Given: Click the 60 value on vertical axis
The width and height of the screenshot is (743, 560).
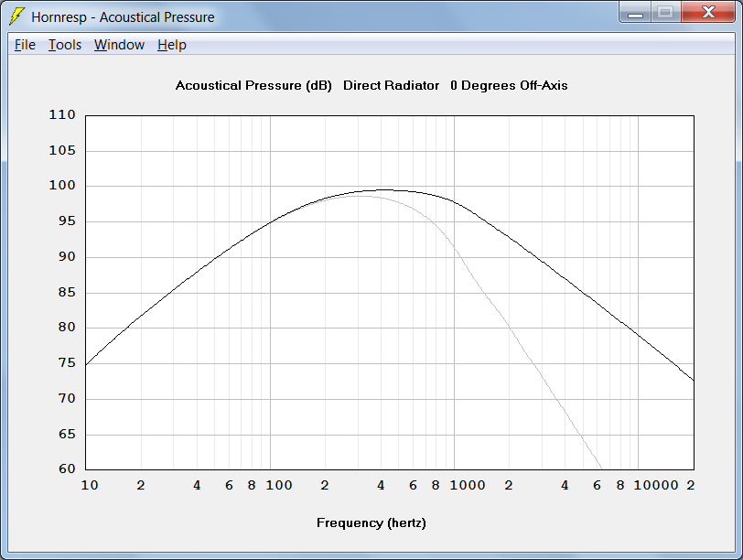Looking at the screenshot, I should [x=67, y=468].
